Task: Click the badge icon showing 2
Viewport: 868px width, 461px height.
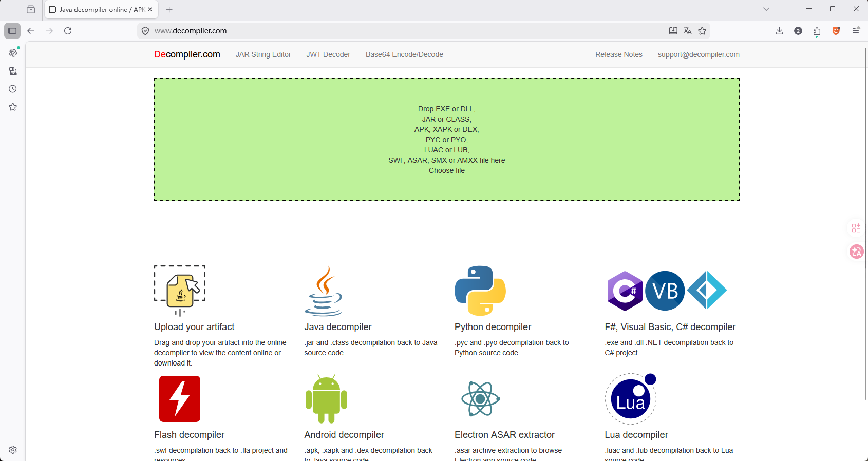Action: [x=798, y=31]
